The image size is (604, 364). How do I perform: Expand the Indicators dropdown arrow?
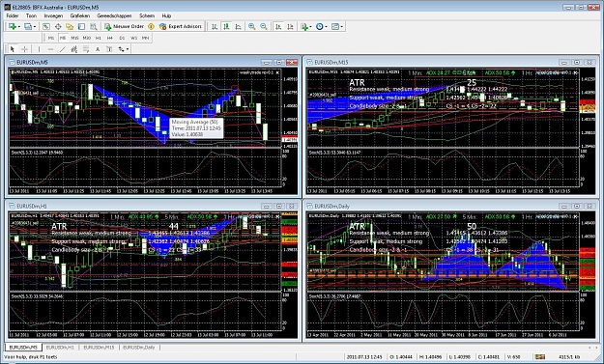coord(310,26)
